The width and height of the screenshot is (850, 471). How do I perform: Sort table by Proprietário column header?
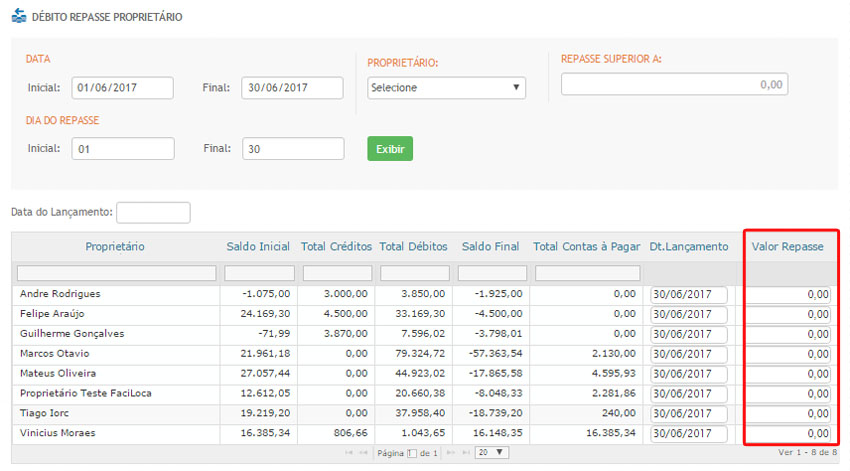pos(115,246)
